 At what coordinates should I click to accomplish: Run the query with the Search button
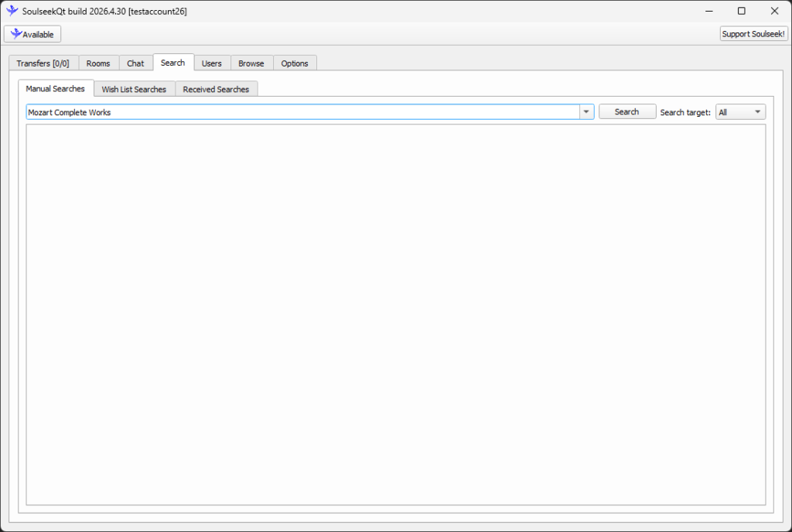tap(627, 111)
